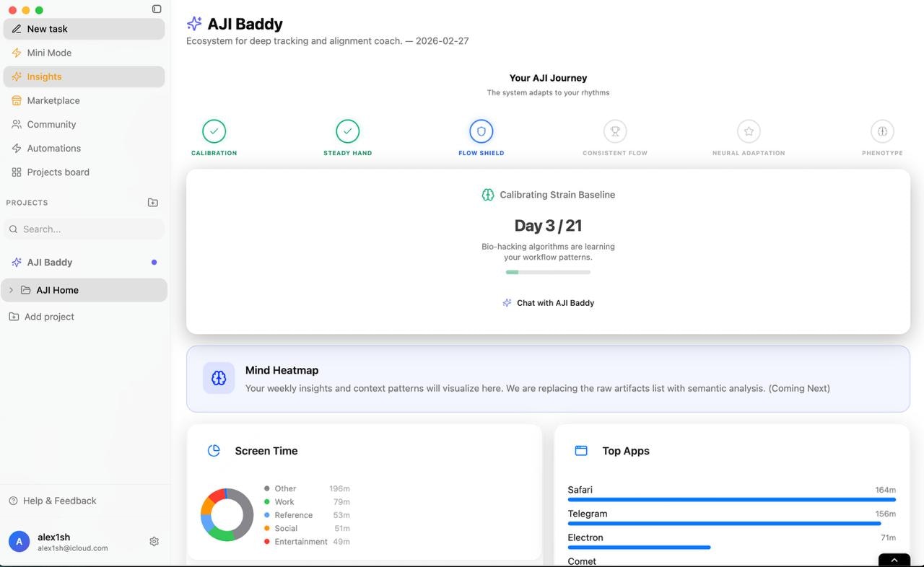Click the Top Apps window icon
This screenshot has width=924, height=567.
tap(581, 451)
